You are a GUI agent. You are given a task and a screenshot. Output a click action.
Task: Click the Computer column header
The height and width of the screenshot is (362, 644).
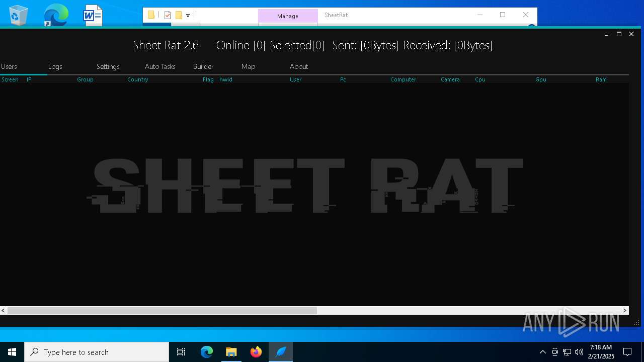pos(403,79)
